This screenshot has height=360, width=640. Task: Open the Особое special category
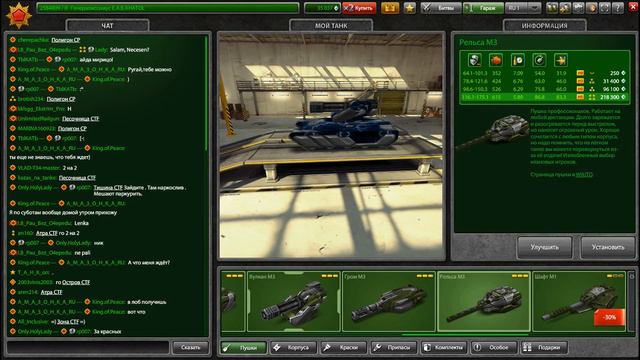click(493, 347)
